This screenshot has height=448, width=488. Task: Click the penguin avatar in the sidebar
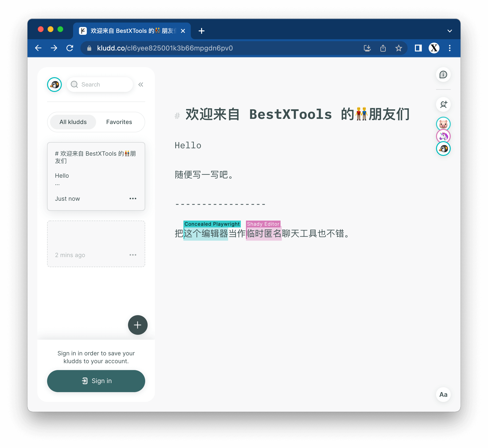click(x=54, y=85)
